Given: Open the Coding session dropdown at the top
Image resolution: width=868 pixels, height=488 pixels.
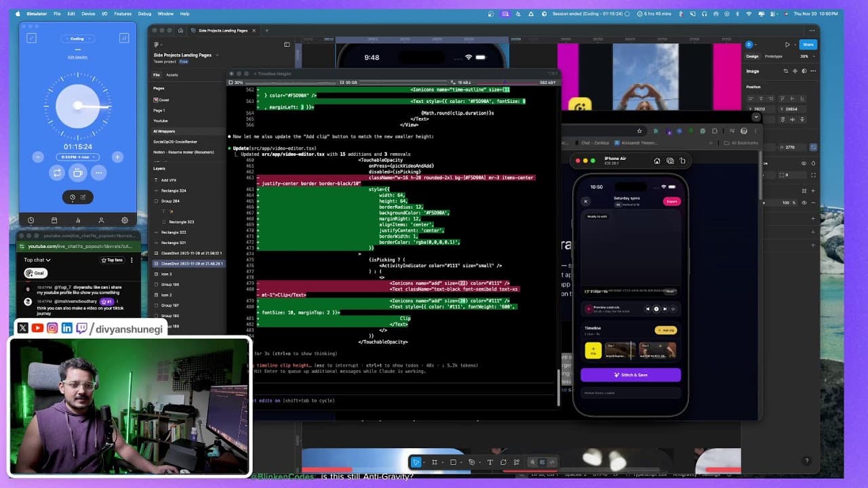Looking at the screenshot, I should 78,39.
